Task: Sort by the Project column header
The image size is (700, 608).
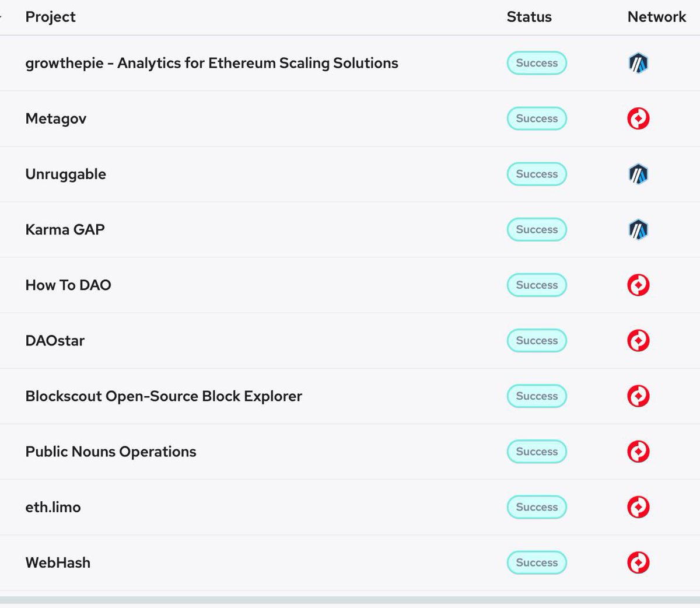Action: pyautogui.click(x=50, y=17)
